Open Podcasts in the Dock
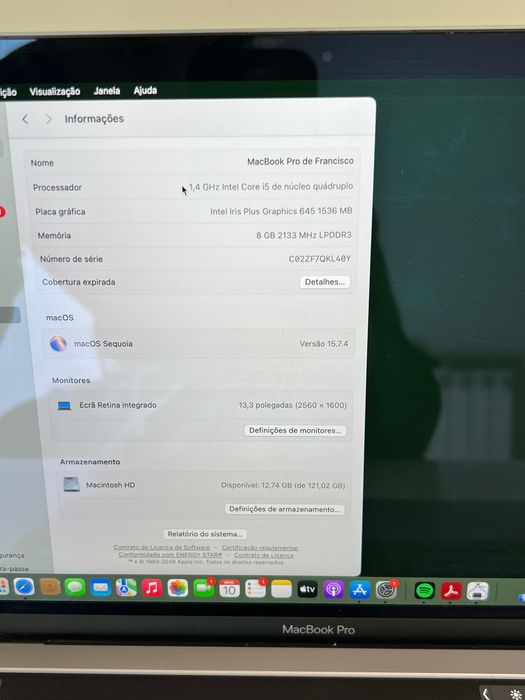The height and width of the screenshot is (700, 525). [333, 590]
